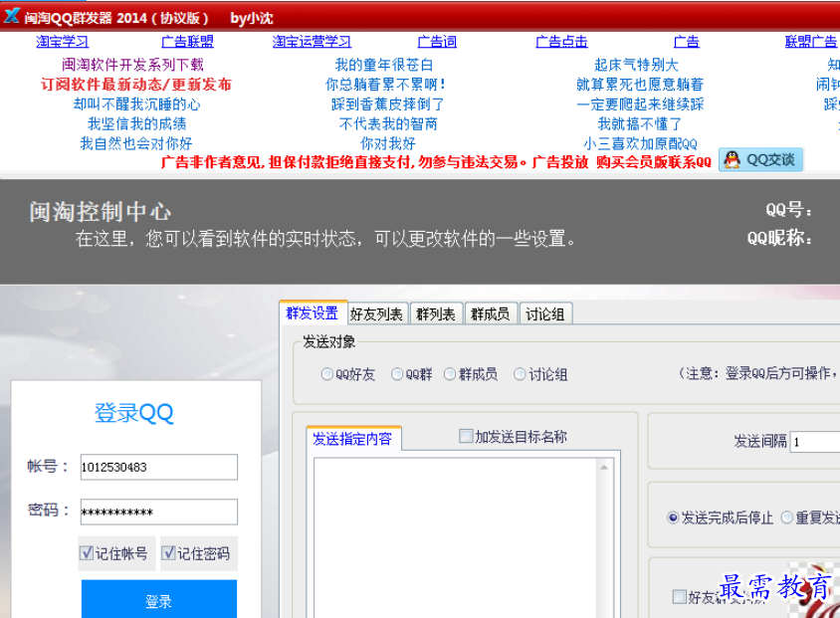
Task: Open the 广告词 link
Action: (437, 41)
